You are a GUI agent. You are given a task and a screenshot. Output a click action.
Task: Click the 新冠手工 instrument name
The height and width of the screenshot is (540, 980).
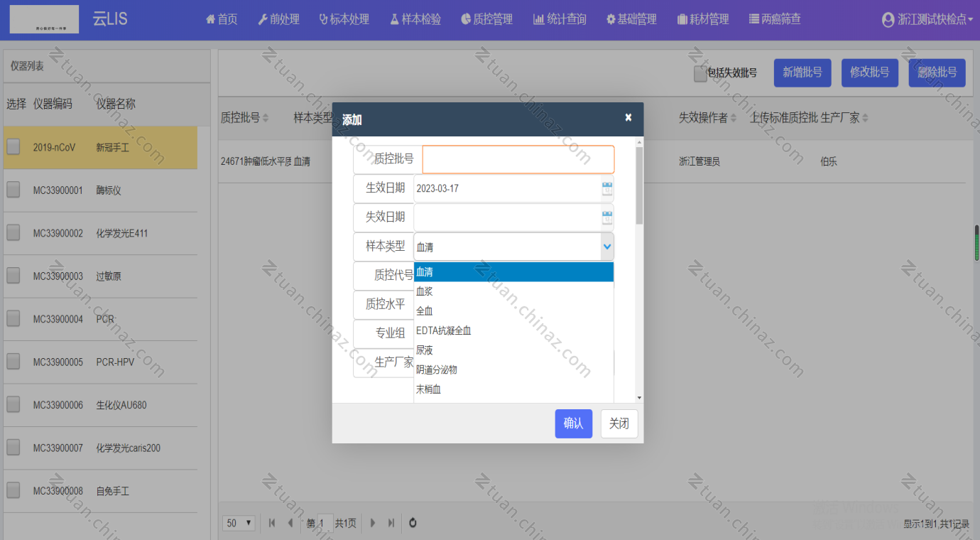click(x=113, y=148)
